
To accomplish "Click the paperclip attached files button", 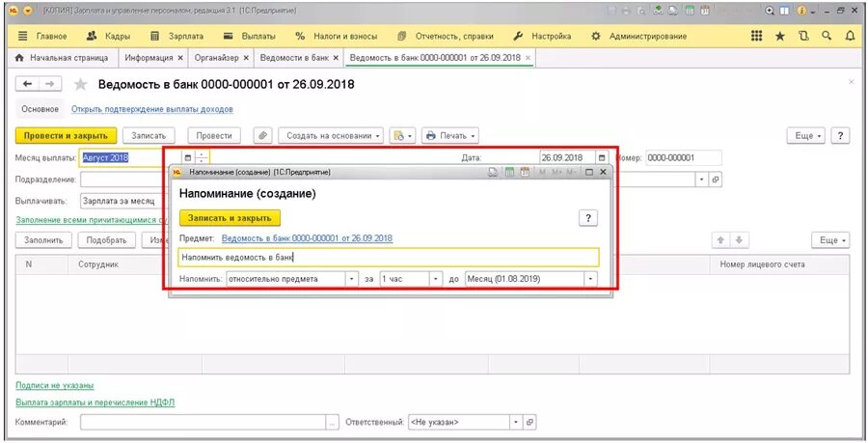I will coord(263,136).
